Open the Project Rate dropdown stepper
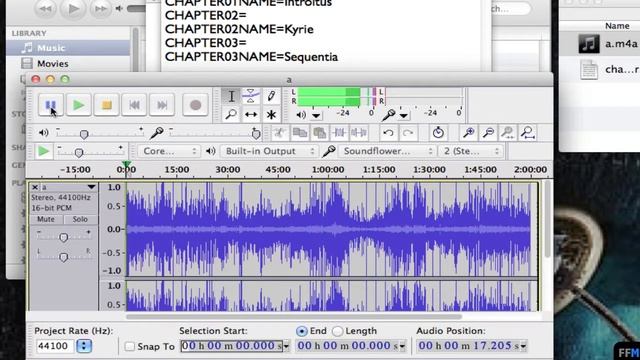The height and width of the screenshot is (360, 640). coord(84,346)
